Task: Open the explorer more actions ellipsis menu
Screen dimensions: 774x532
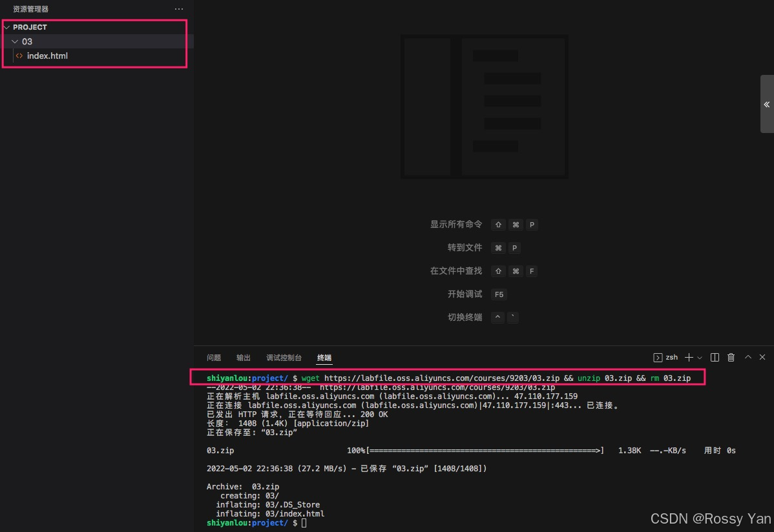Action: click(179, 9)
